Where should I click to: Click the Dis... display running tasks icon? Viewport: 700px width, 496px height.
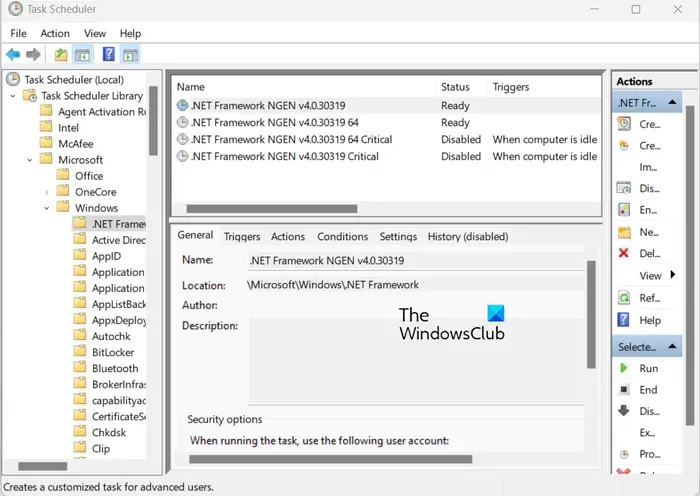[624, 188]
